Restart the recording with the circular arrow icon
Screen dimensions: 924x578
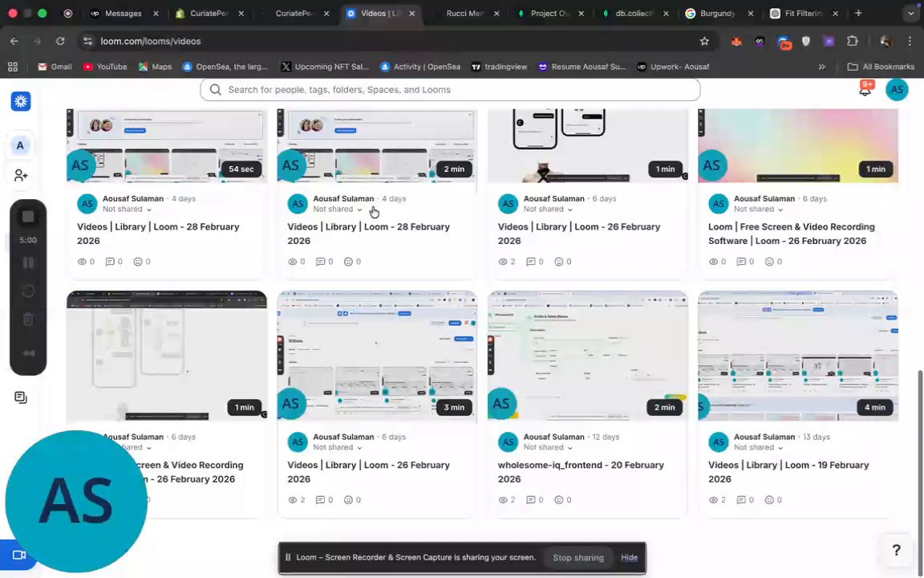coord(28,291)
